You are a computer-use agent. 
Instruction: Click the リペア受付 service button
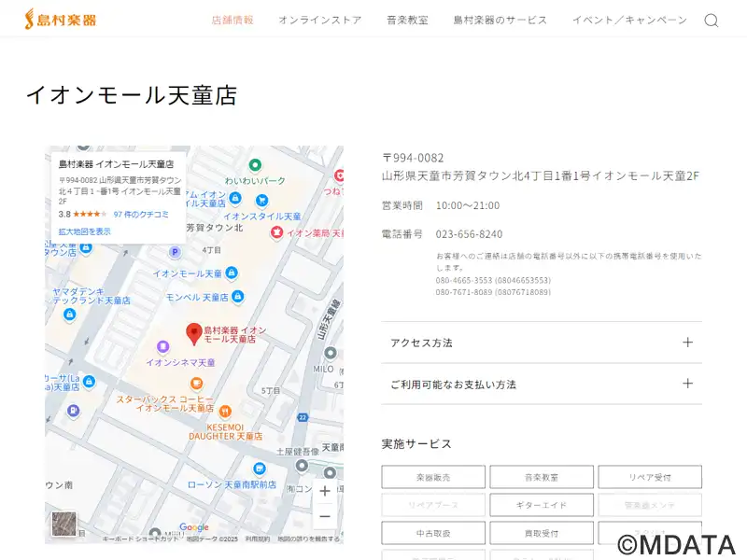click(x=650, y=477)
